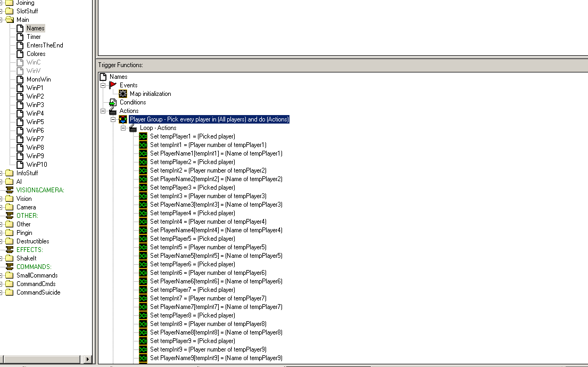588x367 pixels.
Task: Click the Actions clapperboard icon
Action: tap(113, 111)
